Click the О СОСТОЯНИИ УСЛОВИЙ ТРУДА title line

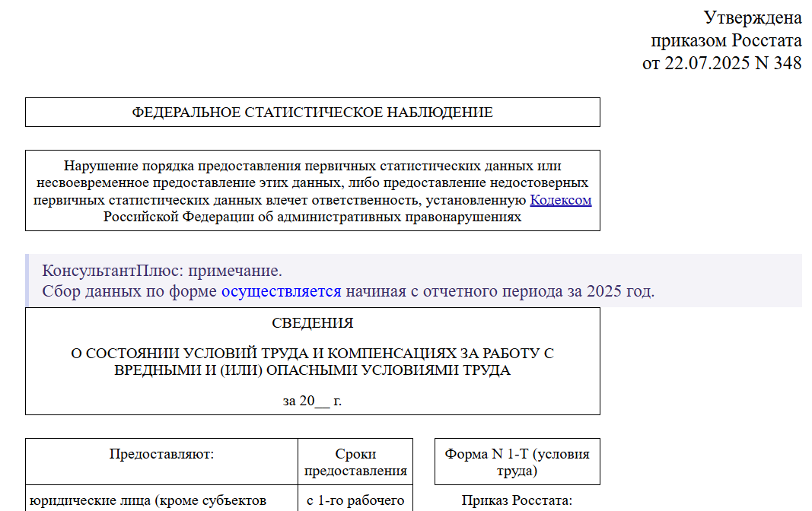click(x=312, y=354)
